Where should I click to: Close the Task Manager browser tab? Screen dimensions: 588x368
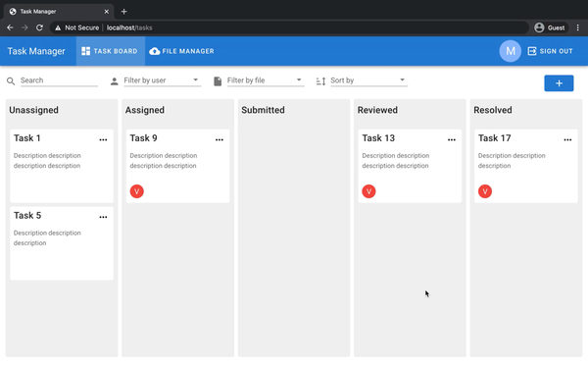click(x=107, y=12)
